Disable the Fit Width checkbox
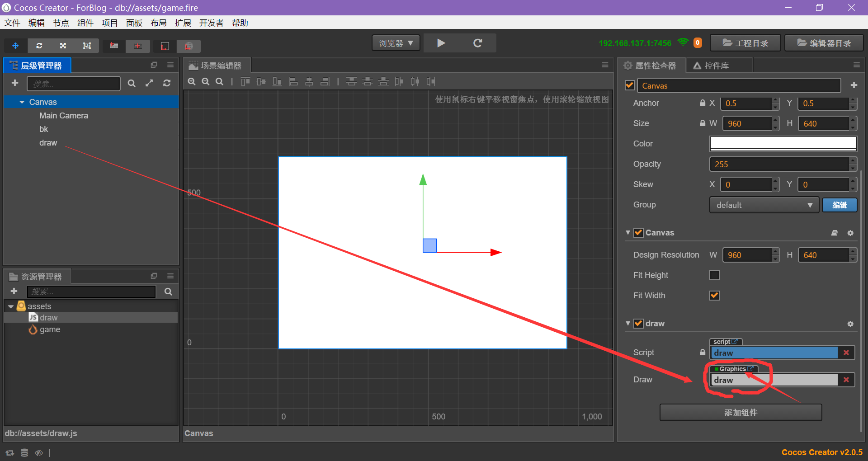Viewport: 868px width, 461px height. (714, 295)
